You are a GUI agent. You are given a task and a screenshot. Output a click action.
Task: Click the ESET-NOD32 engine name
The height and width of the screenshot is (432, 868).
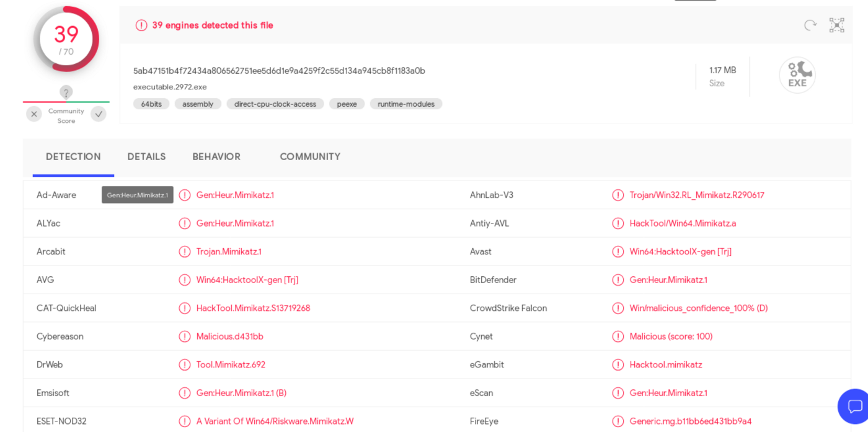pyautogui.click(x=61, y=421)
